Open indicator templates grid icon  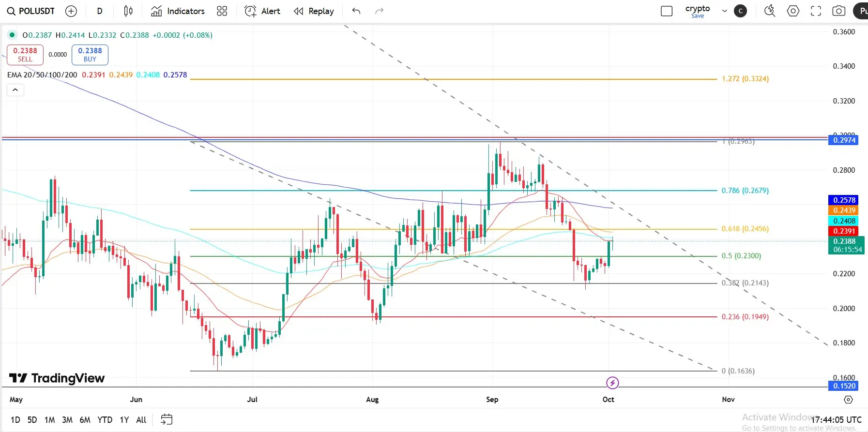coord(222,11)
